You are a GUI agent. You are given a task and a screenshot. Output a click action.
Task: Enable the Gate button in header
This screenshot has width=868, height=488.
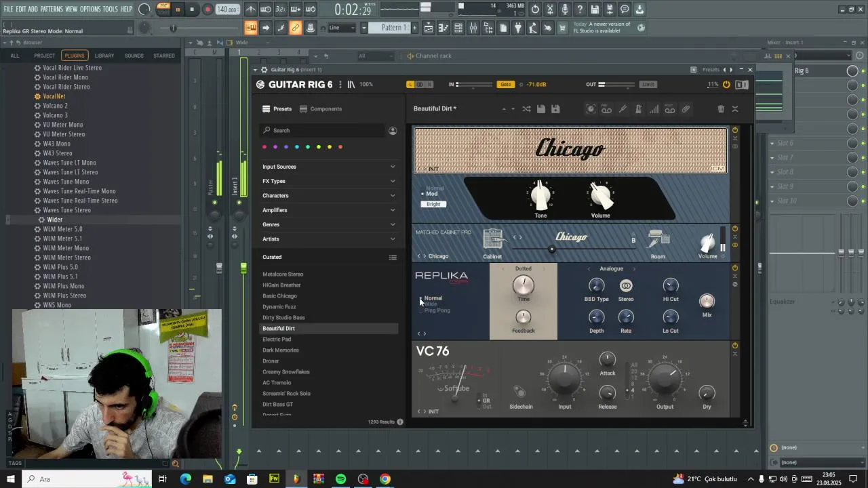coord(506,85)
